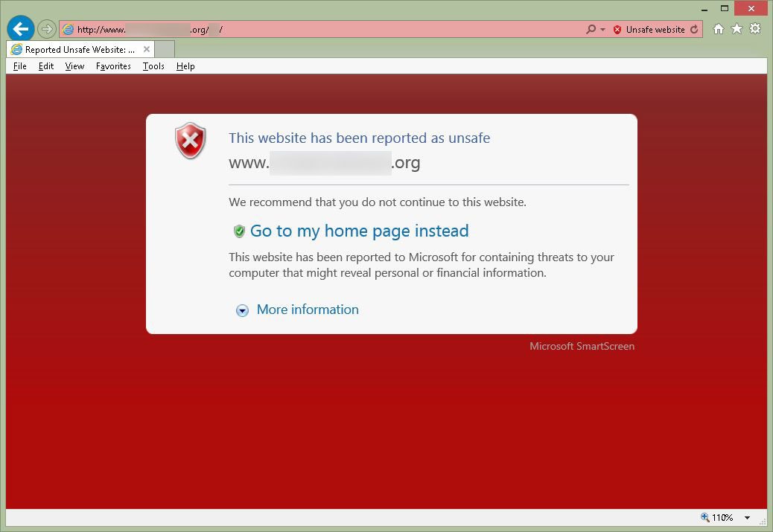Open the Tools gear icon
The image size is (773, 532).
pos(755,29)
